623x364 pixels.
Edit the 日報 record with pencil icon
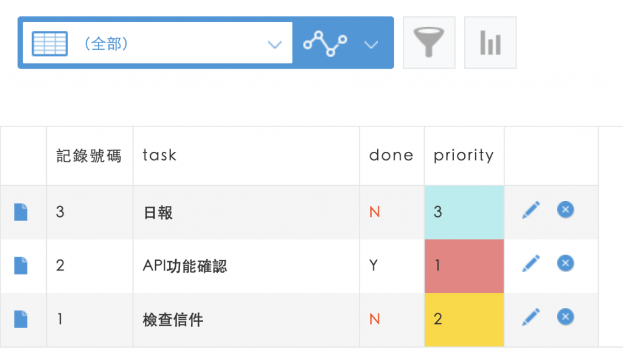531,211
